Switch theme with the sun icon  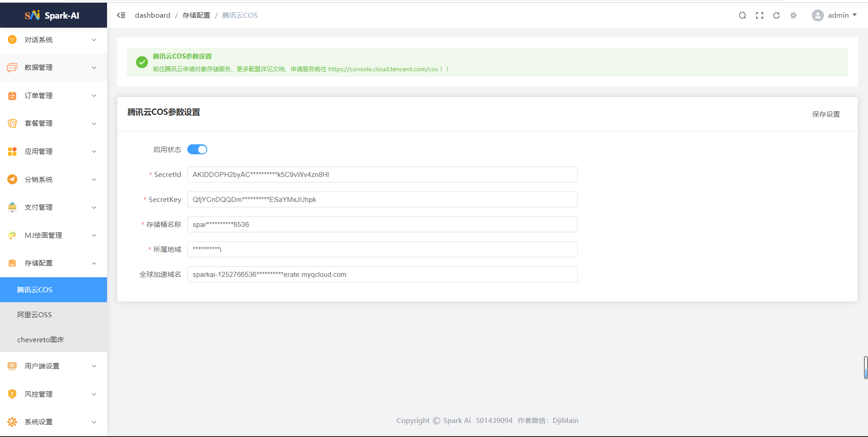point(793,15)
